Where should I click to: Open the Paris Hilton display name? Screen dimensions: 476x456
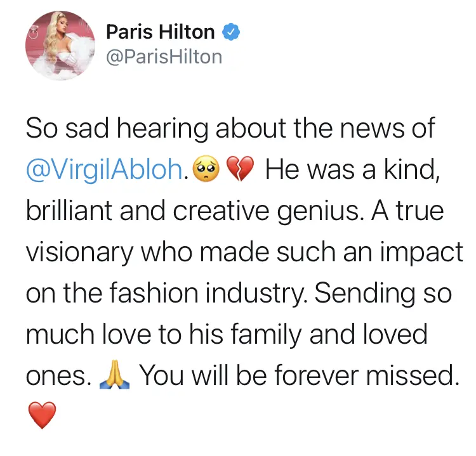coord(160,32)
